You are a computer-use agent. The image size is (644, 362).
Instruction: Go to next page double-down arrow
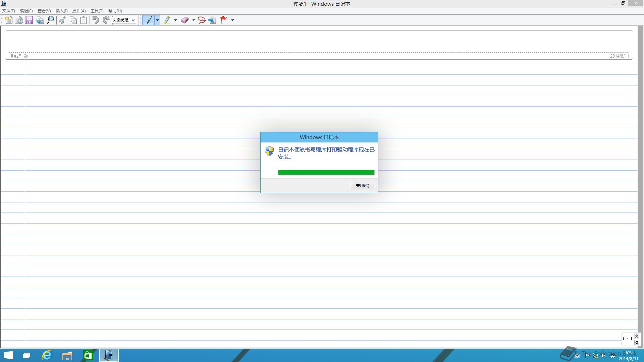(637, 342)
